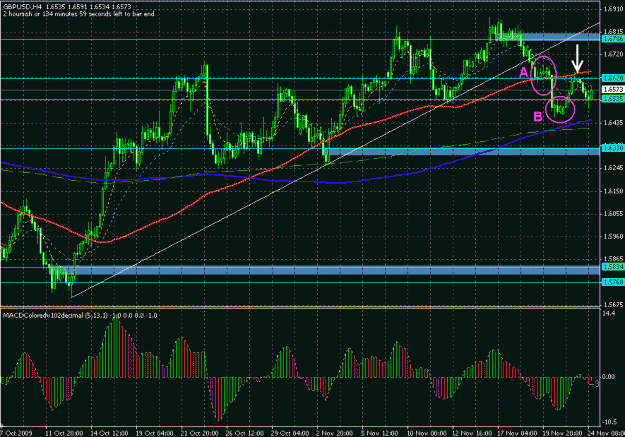
Task: Click the 1.6786 horizontal line price tag
Action: [x=613, y=39]
